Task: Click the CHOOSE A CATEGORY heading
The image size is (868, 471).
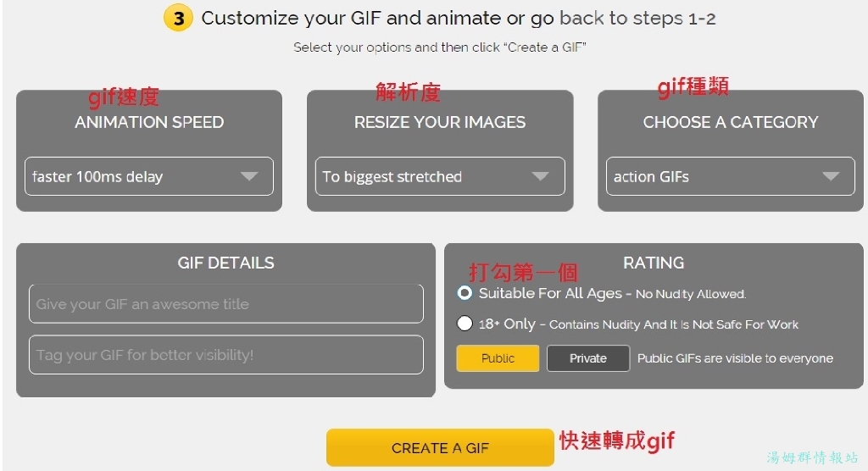Action: (731, 122)
